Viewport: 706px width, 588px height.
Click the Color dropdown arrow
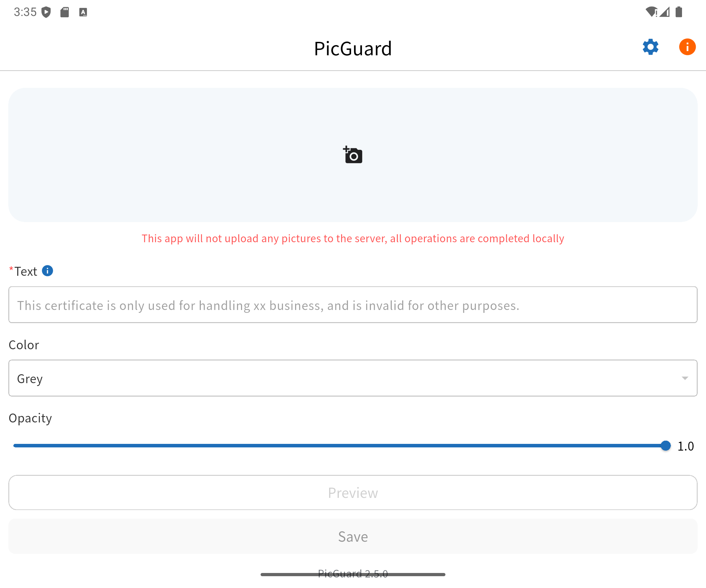coord(685,378)
